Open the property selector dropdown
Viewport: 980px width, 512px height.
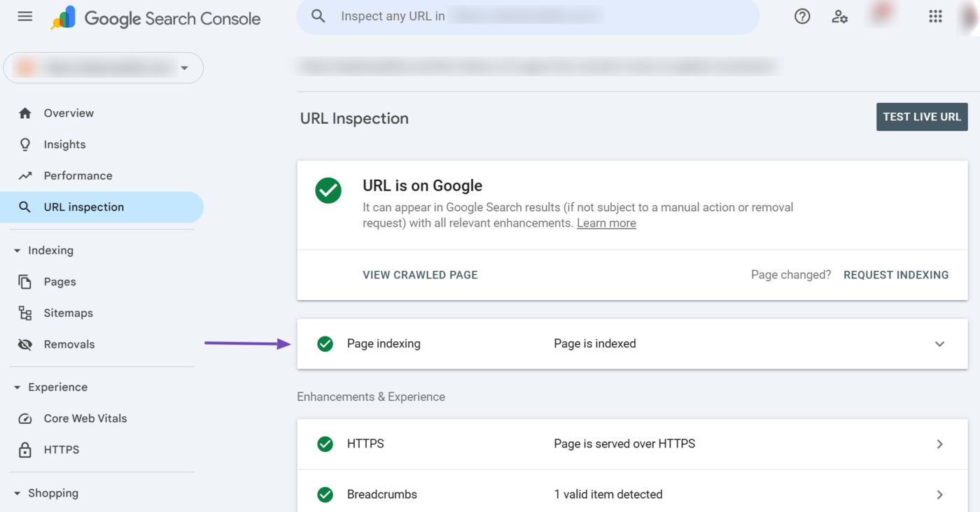point(184,68)
